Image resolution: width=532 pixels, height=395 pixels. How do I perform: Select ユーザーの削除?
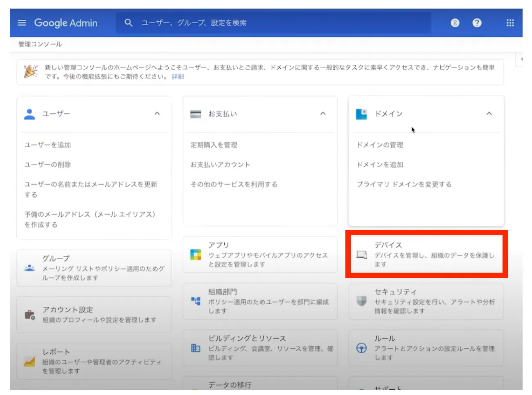pos(47,164)
